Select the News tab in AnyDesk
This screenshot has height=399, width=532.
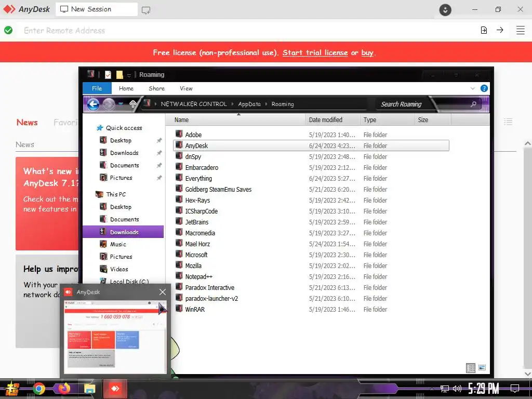pyautogui.click(x=27, y=122)
